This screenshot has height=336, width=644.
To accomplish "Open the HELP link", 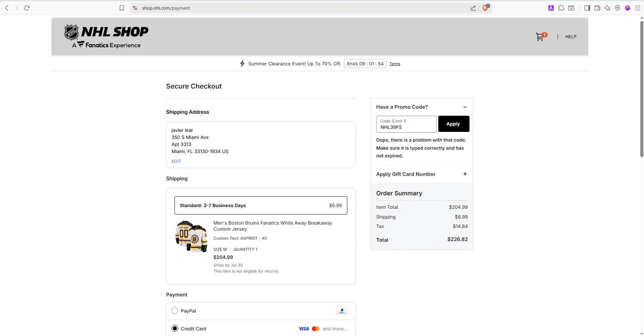I will tap(571, 37).
